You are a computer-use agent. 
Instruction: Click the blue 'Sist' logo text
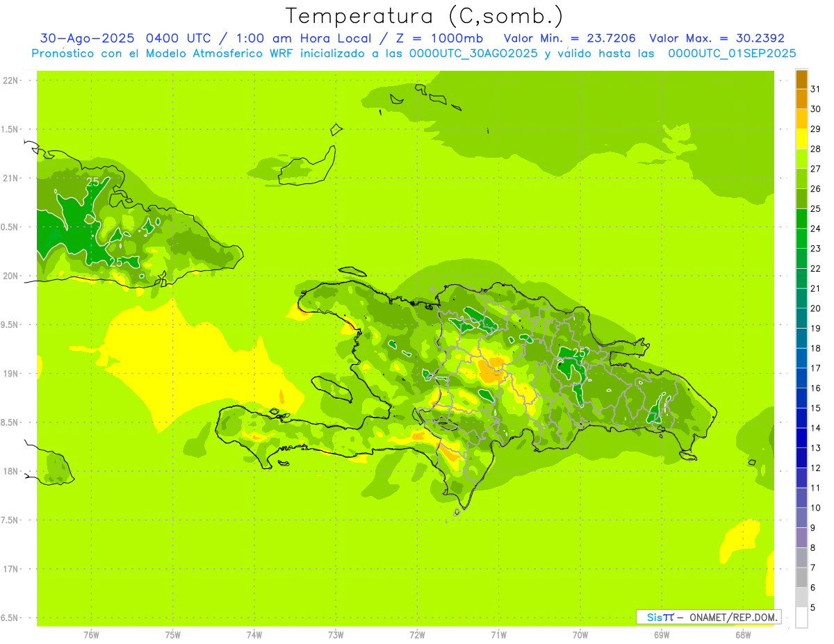coord(660,617)
